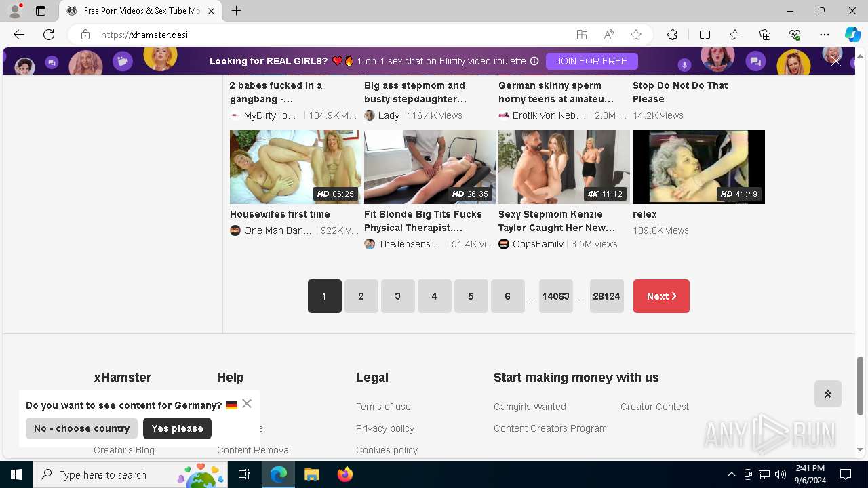
Task: Click the info icon in the banner
Action: coord(534,61)
